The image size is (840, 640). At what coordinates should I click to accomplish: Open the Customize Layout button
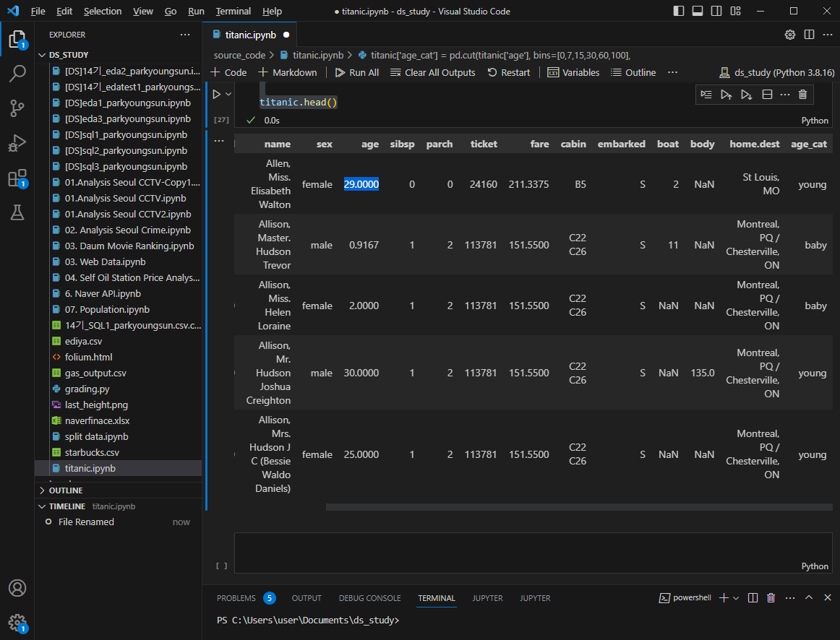pos(735,11)
